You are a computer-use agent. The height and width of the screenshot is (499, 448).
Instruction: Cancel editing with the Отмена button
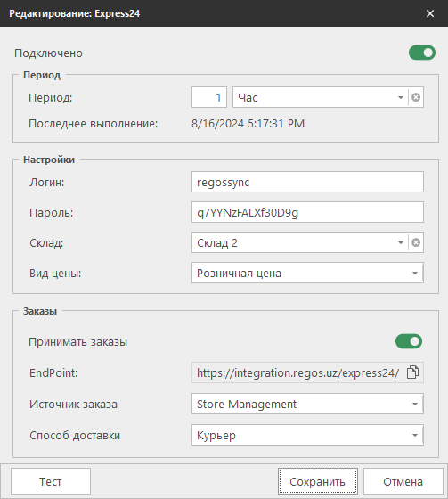point(403,481)
